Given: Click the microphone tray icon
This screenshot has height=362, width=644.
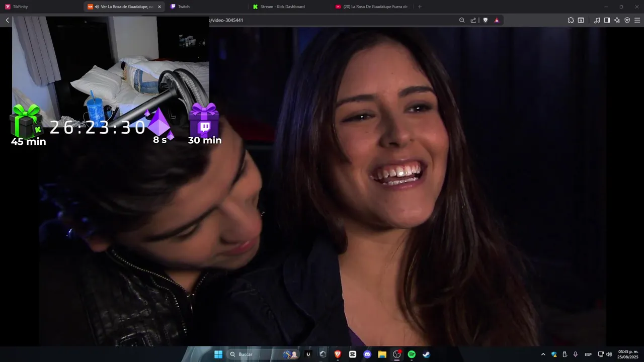Looking at the screenshot, I should tap(575, 354).
